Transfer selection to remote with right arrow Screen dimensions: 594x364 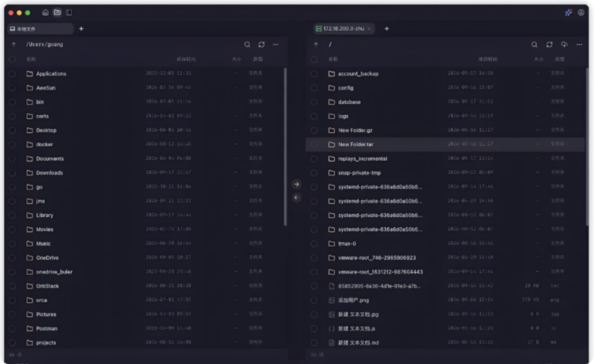[297, 184]
